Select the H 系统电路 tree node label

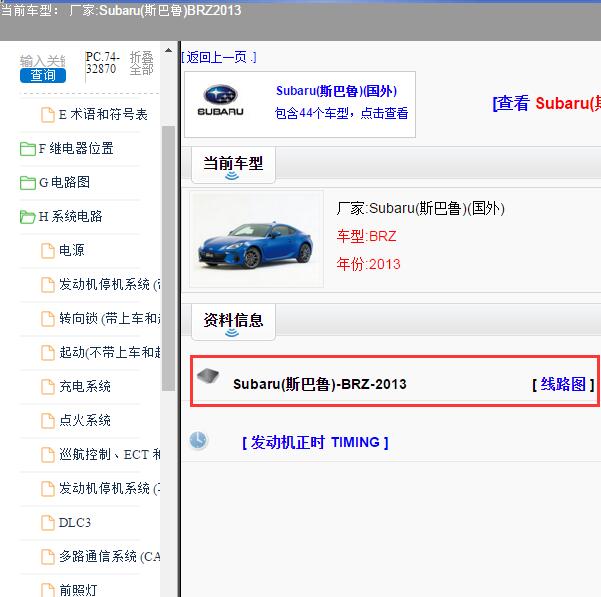pos(71,217)
